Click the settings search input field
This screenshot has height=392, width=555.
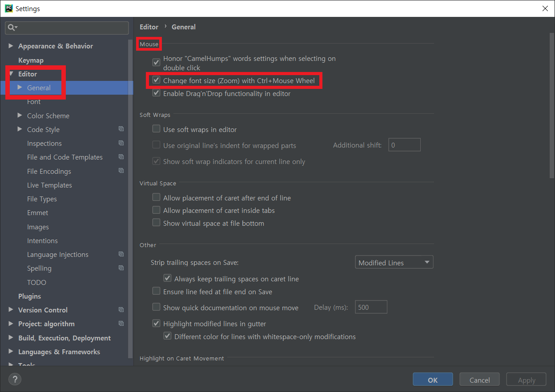click(67, 28)
